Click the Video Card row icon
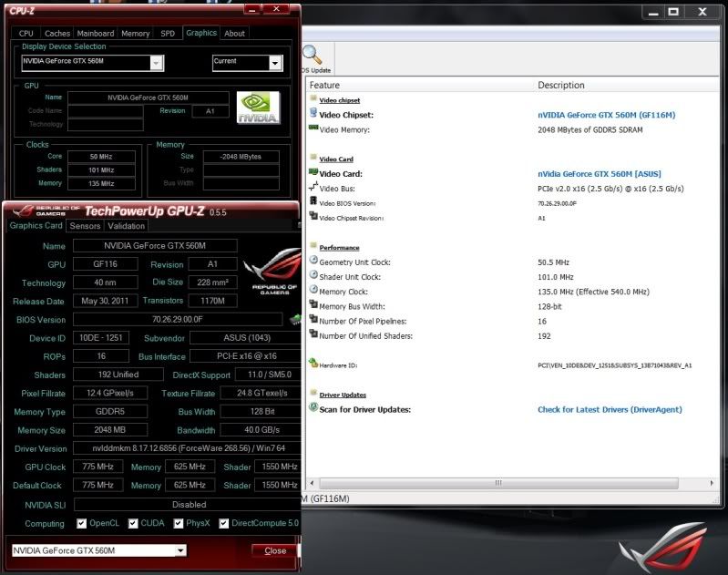The image size is (728, 575). pyautogui.click(x=313, y=173)
